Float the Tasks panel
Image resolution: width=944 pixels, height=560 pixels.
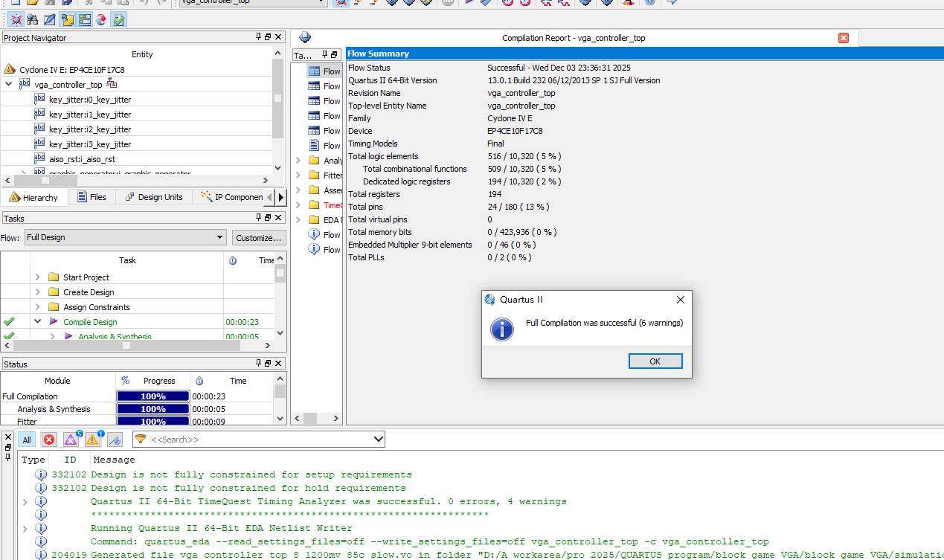[x=269, y=218]
